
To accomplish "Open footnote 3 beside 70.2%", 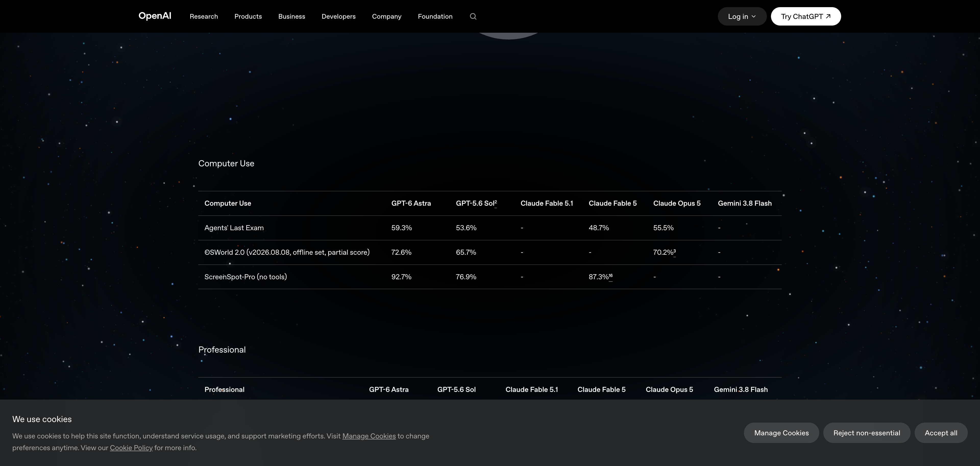I will click(675, 252).
